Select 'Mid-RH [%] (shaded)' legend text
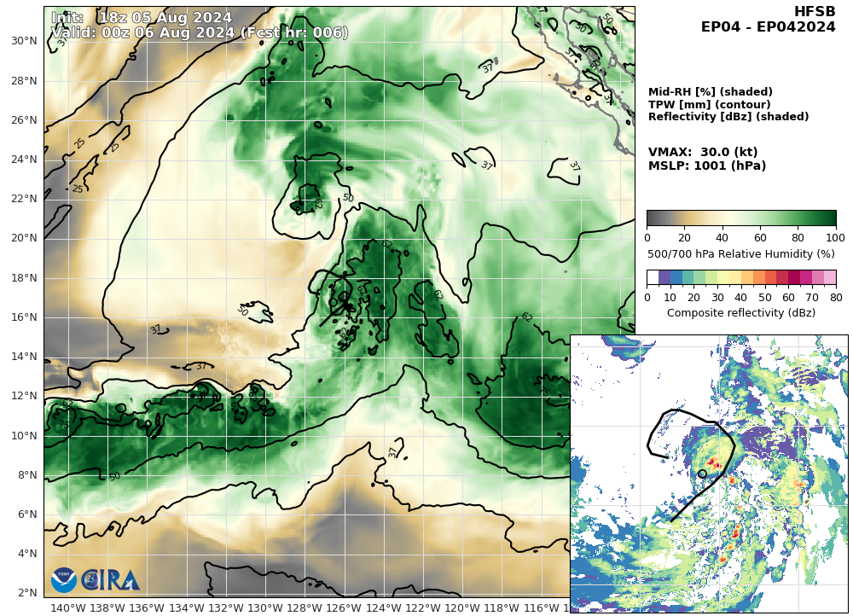The height and width of the screenshot is (616, 853). point(710,91)
